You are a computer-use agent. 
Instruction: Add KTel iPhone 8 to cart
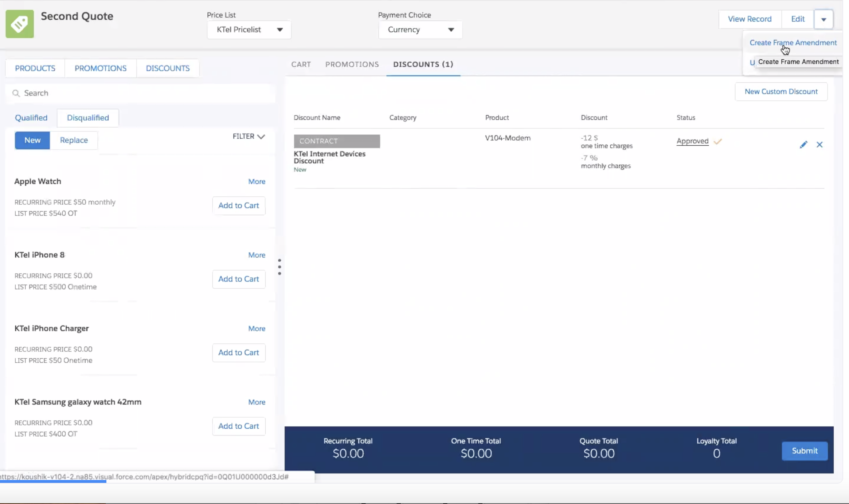pyautogui.click(x=239, y=279)
